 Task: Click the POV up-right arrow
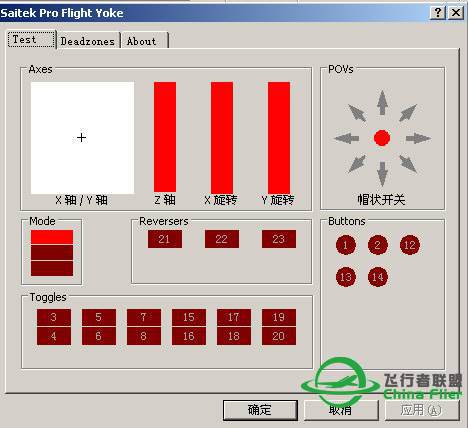pos(408,113)
